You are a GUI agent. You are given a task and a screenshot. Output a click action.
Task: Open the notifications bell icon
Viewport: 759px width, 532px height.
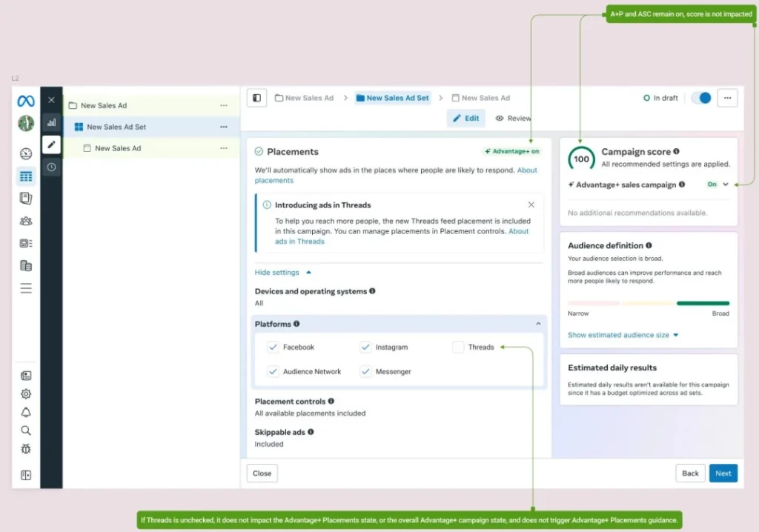click(x=26, y=412)
